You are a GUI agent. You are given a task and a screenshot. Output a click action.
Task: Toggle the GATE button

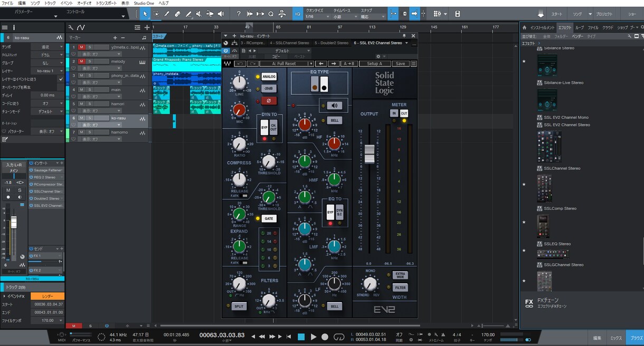(x=269, y=218)
